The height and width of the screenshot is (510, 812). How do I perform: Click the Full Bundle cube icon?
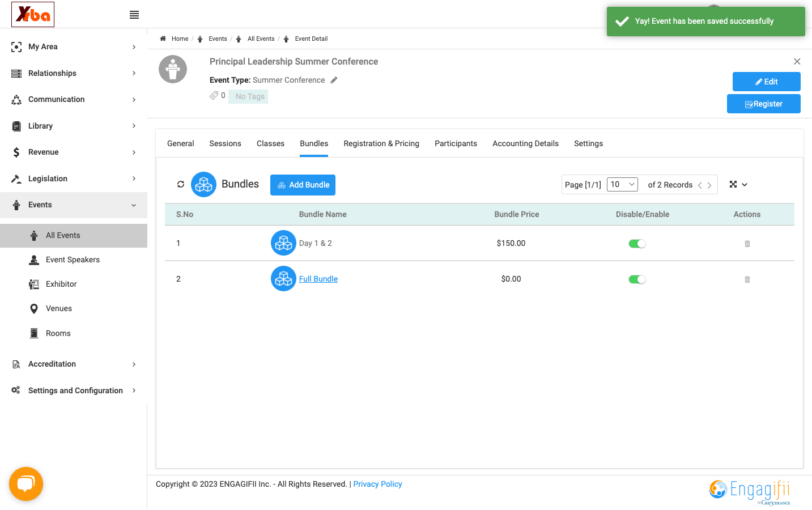(283, 279)
